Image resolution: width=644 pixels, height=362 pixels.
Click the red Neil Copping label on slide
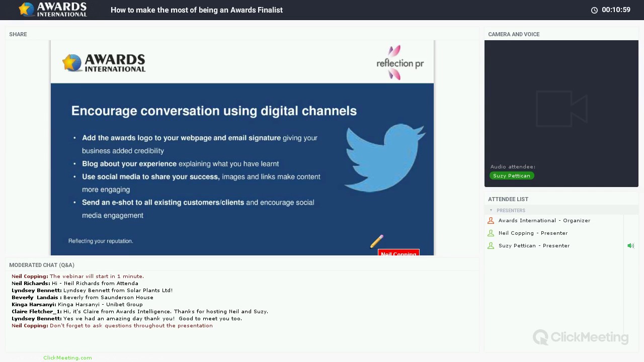click(398, 253)
